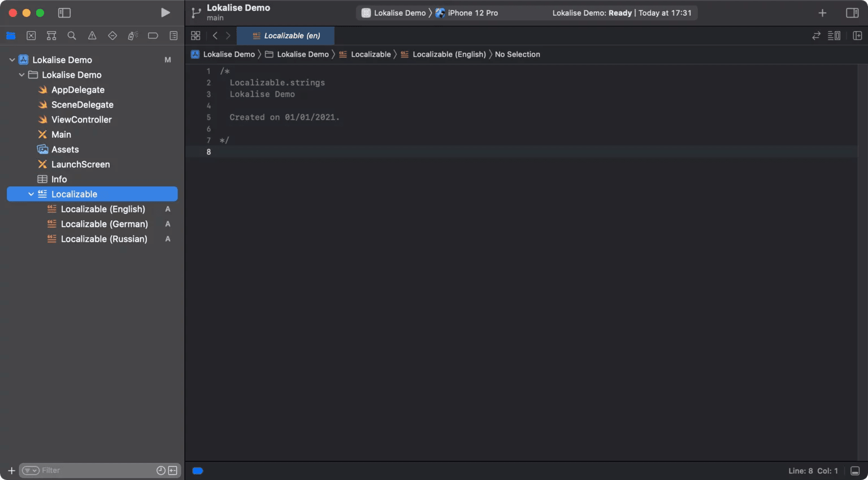The height and width of the screenshot is (480, 868).
Task: Open Localizable (German) file
Action: (104, 224)
